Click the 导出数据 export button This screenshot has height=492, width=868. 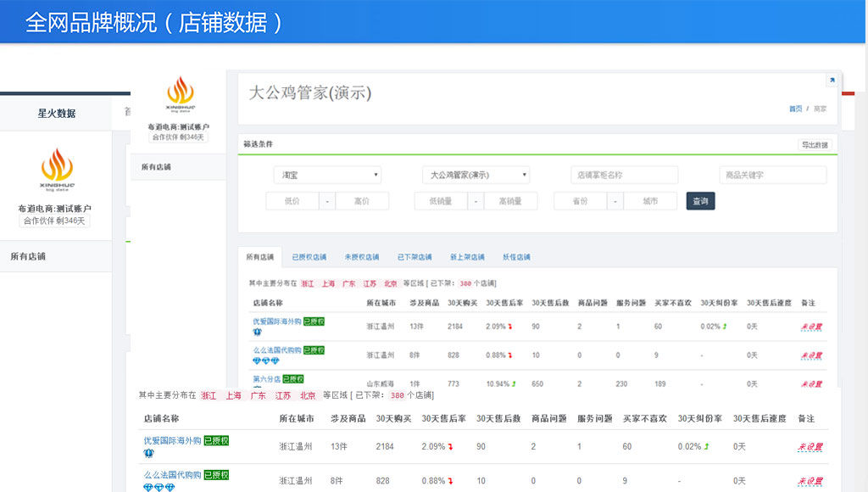[815, 145]
